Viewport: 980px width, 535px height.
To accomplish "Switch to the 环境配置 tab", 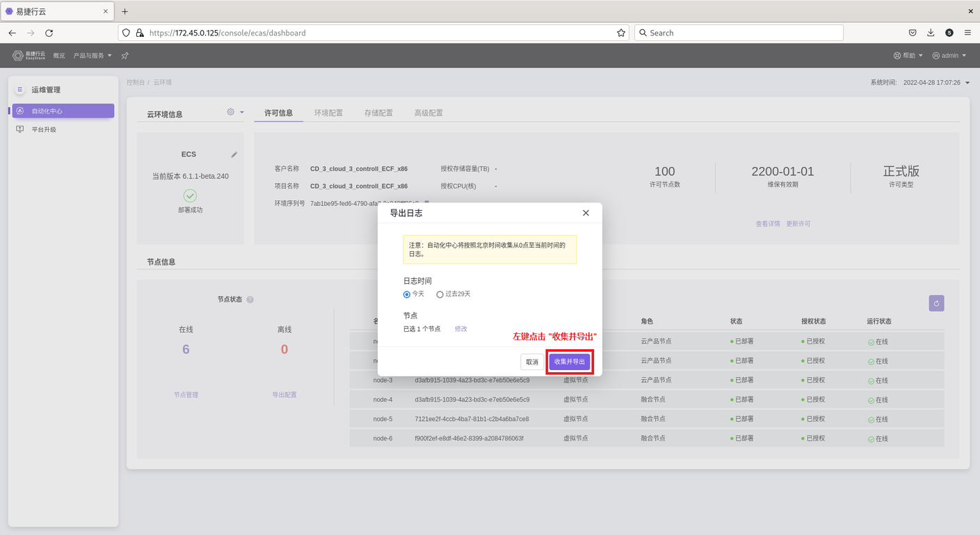I will pos(328,113).
